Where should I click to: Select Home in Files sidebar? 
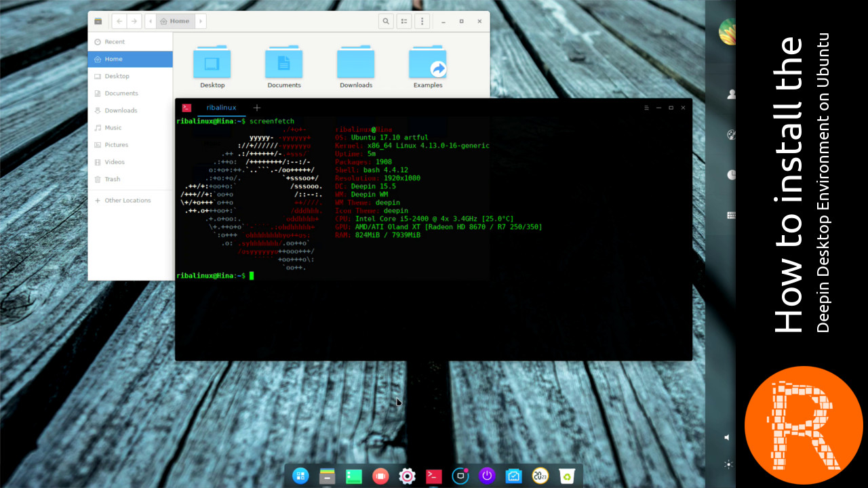pyautogui.click(x=130, y=59)
